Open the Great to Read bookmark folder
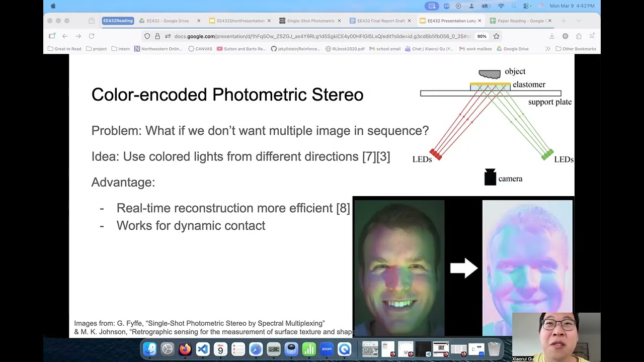The width and height of the screenshot is (644, 362). [64, 49]
